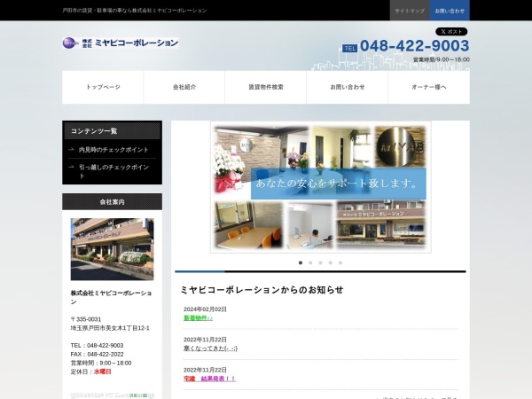Open the 寒くなってきた news link
This screenshot has width=532, height=399.
210,348
